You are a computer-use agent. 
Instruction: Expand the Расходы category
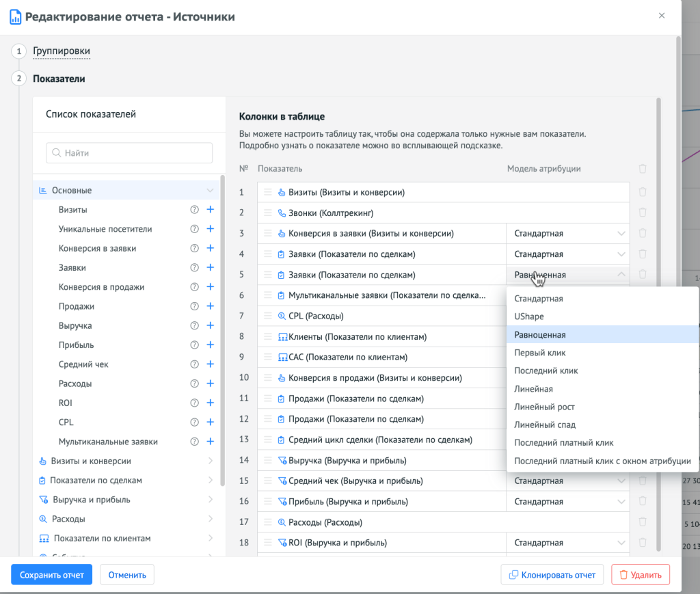[210, 519]
